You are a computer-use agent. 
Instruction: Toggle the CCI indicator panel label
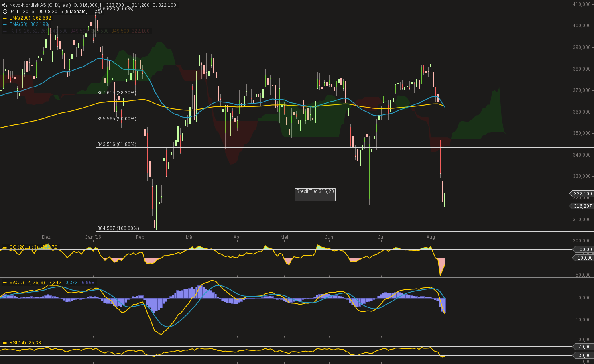tap(23, 247)
